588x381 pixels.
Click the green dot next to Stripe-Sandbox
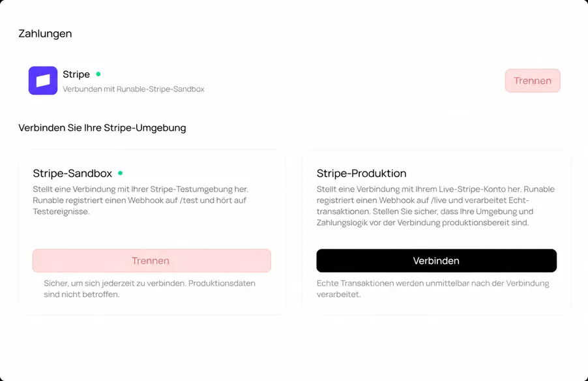pyautogui.click(x=121, y=173)
